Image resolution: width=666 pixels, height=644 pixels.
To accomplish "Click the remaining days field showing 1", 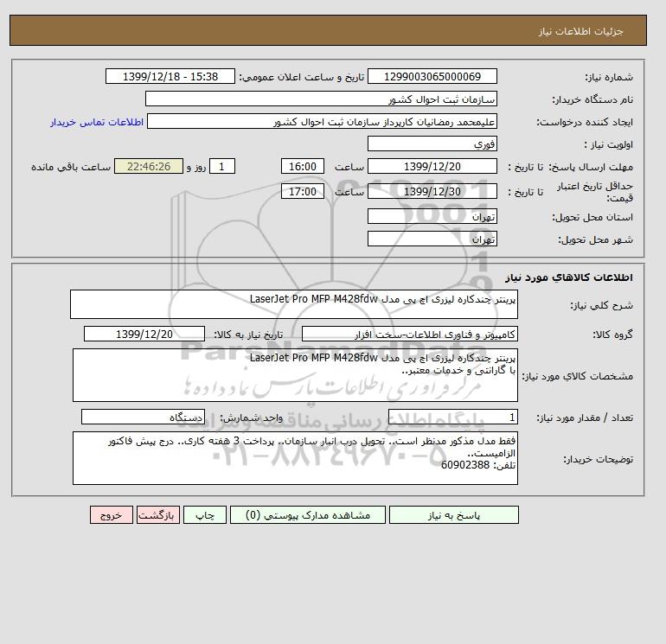I will pos(221,167).
